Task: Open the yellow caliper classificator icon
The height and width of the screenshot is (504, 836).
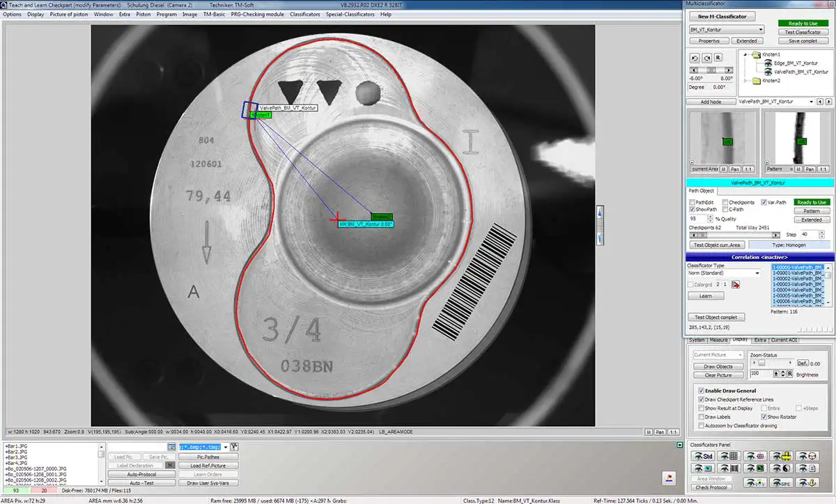Action: coord(782,456)
